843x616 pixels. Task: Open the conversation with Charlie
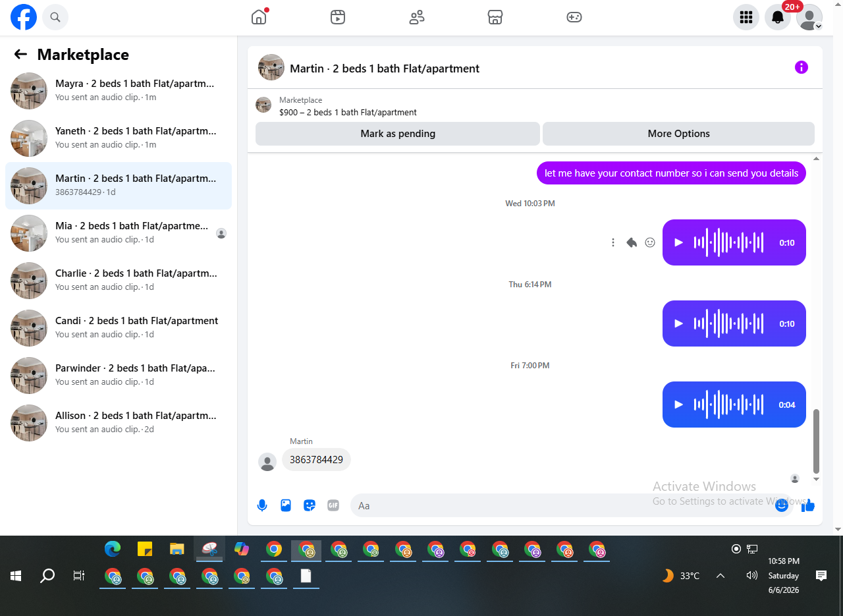pos(119,281)
